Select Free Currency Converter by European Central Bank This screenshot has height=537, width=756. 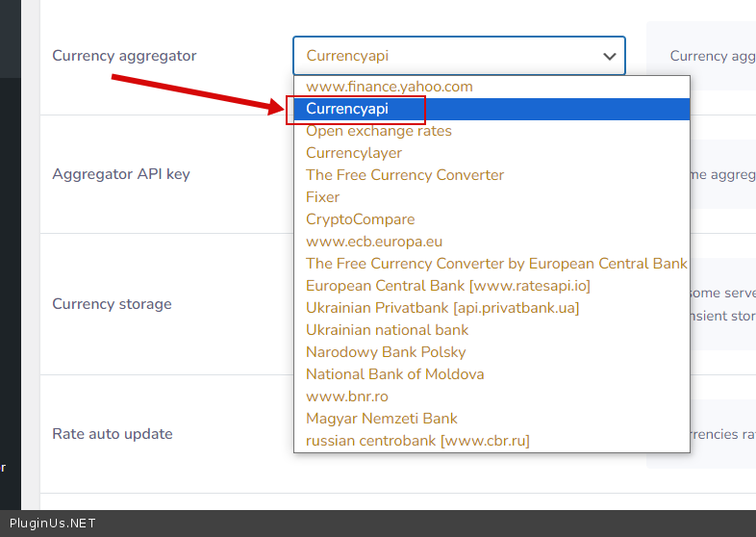[496, 264]
